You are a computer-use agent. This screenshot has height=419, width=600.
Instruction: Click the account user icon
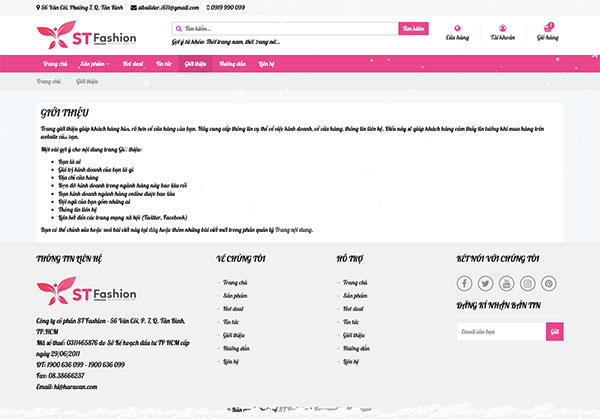tap(502, 28)
